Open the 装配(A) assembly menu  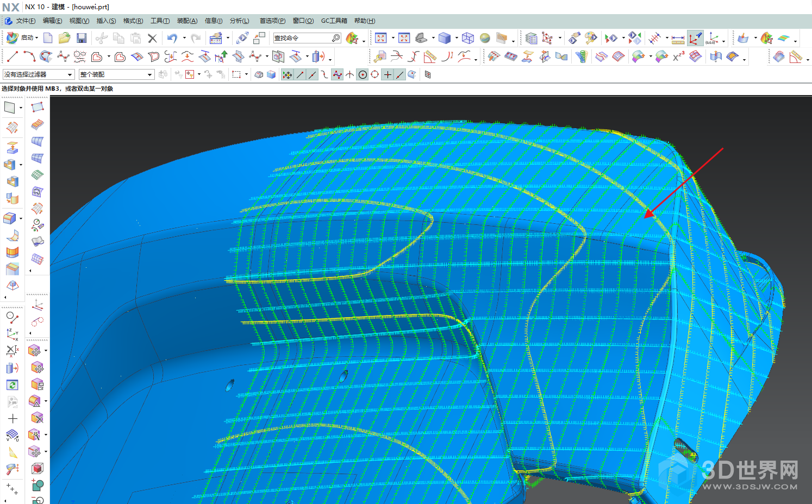[187, 21]
